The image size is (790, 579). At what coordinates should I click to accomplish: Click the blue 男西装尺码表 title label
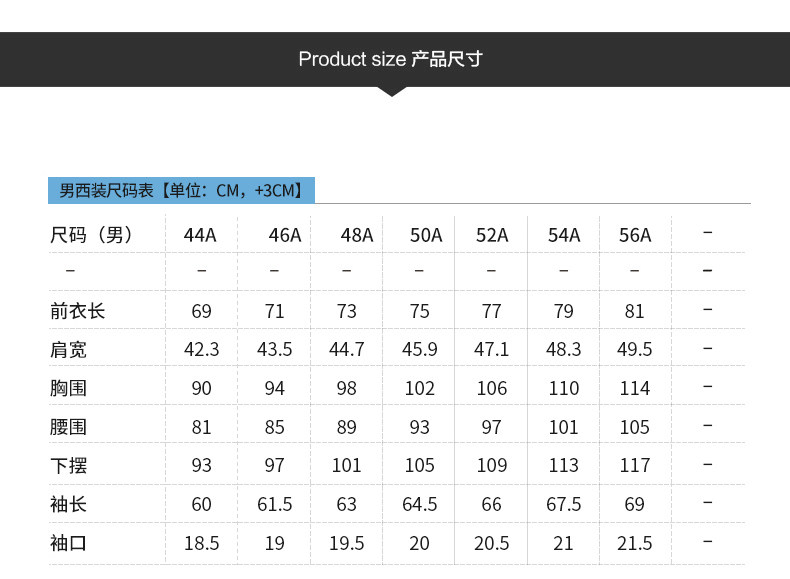(x=181, y=190)
